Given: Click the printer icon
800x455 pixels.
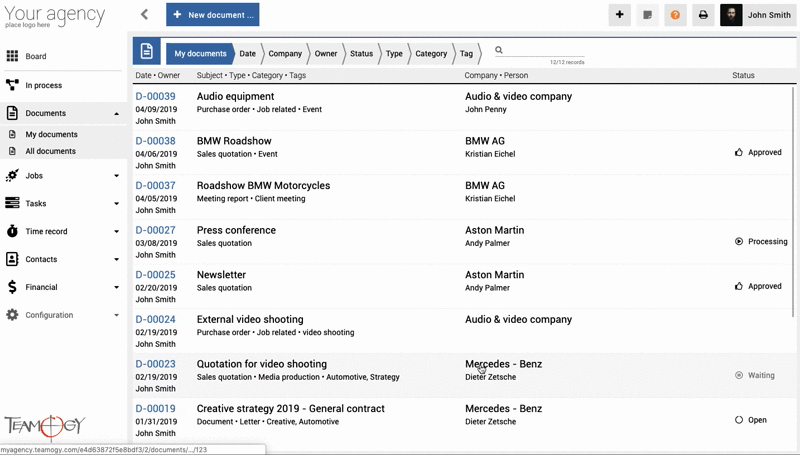Looking at the screenshot, I should point(703,15).
